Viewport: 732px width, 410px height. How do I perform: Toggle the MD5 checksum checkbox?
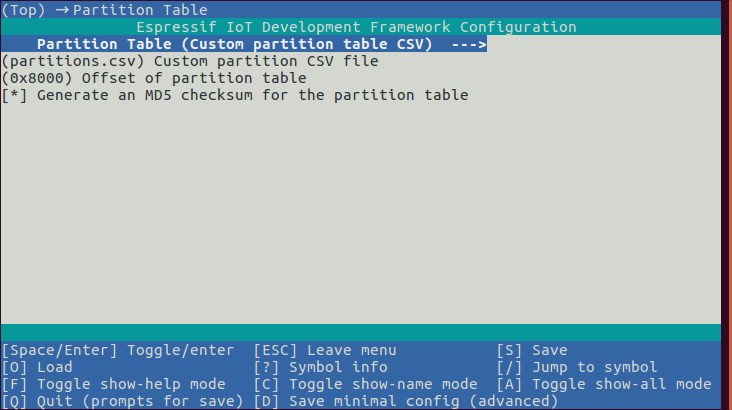tap(15, 96)
